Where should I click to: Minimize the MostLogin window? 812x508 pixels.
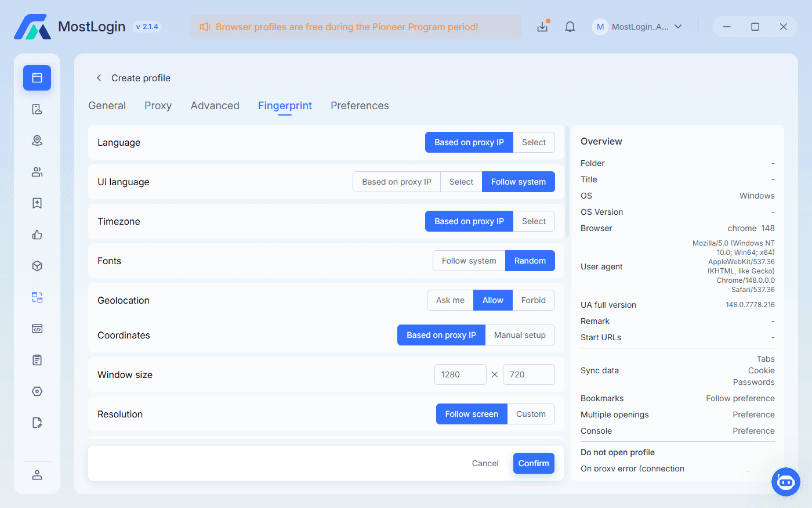(727, 27)
